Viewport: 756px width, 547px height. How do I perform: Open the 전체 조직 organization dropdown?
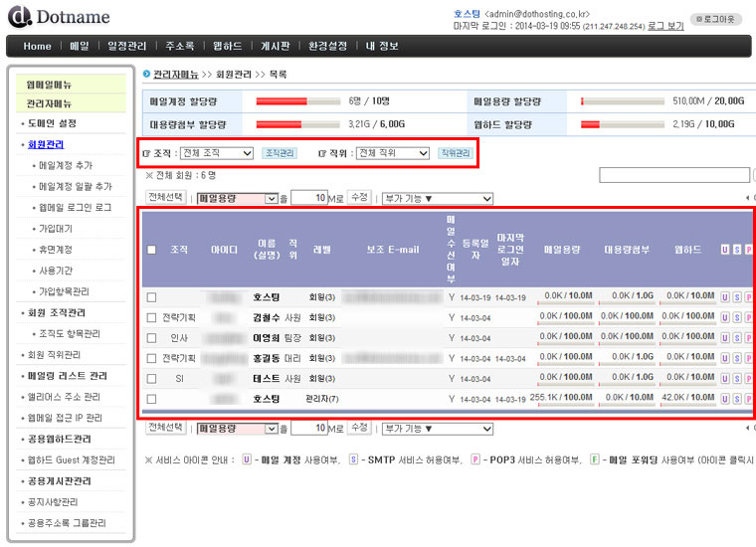216,153
